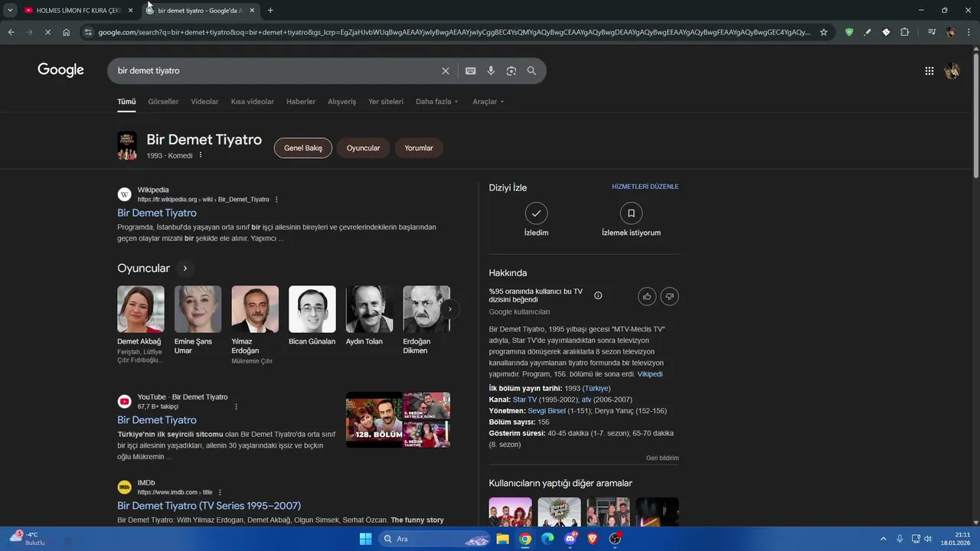Open Demet Akbağ cast card

(140, 324)
